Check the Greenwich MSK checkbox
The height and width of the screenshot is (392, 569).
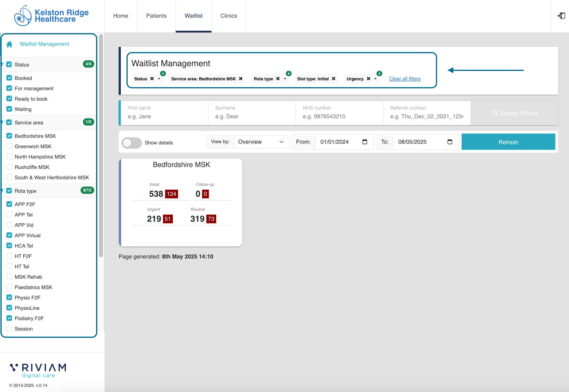click(x=9, y=146)
